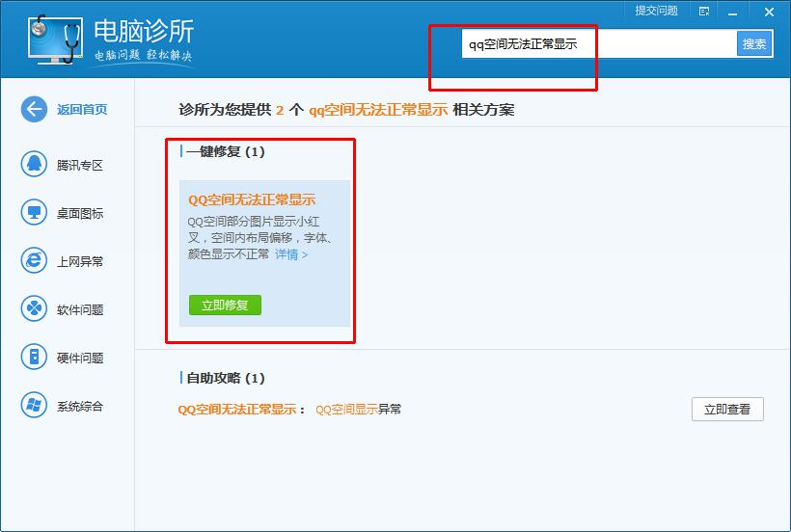791x532 pixels.
Task: Open the 硬件问题 computer tower icon
Action: [x=34, y=357]
